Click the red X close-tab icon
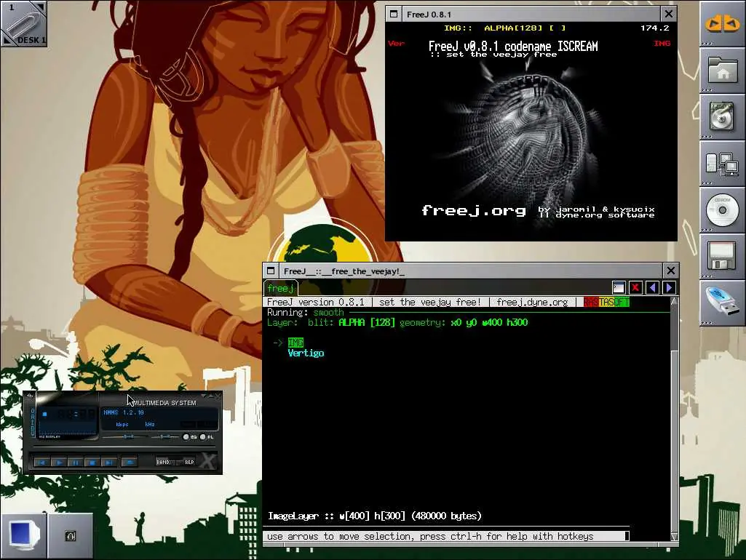Viewport: 746px width, 560px height. click(635, 287)
